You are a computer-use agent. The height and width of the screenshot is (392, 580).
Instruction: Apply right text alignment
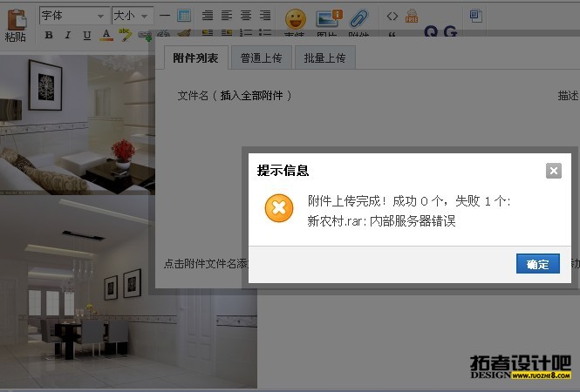264,16
